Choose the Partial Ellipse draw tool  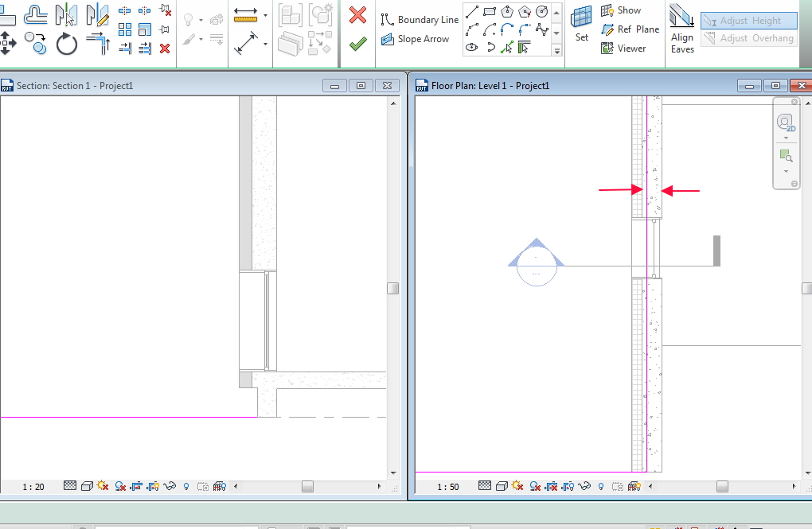(x=490, y=48)
